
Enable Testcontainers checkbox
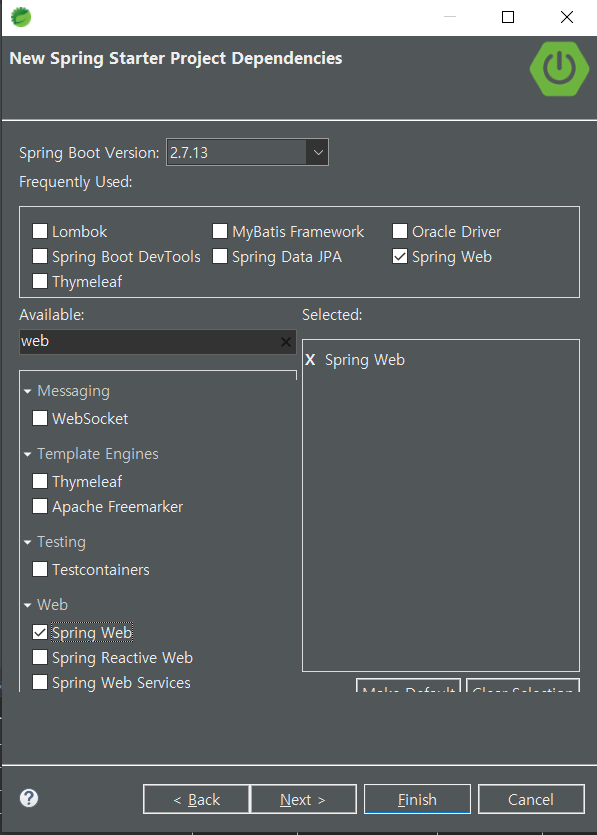[x=40, y=569]
